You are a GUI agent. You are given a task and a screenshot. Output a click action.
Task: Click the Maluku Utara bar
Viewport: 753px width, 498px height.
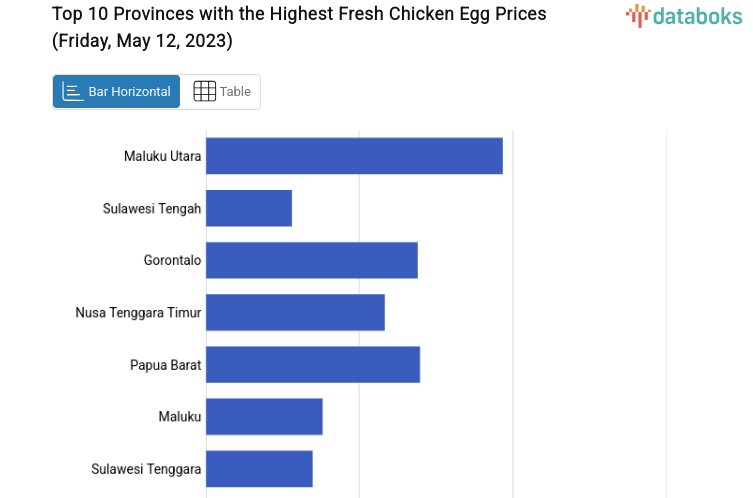(354, 156)
